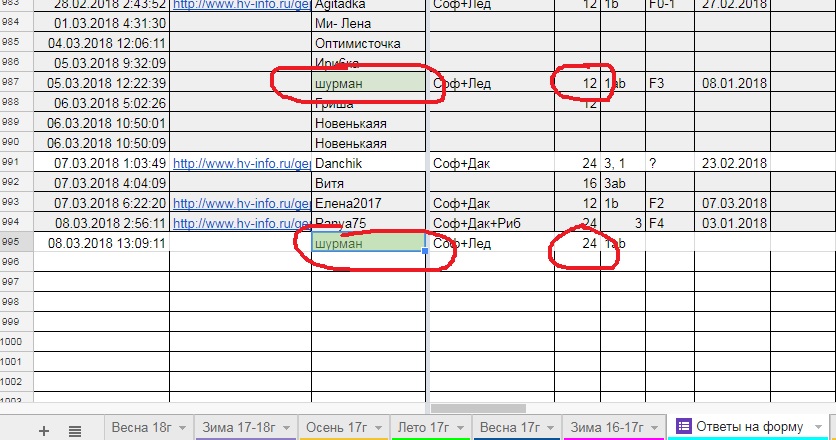Click the Соф+Дак+Риб cell
Viewport: 836px width, 440px height.
point(490,223)
